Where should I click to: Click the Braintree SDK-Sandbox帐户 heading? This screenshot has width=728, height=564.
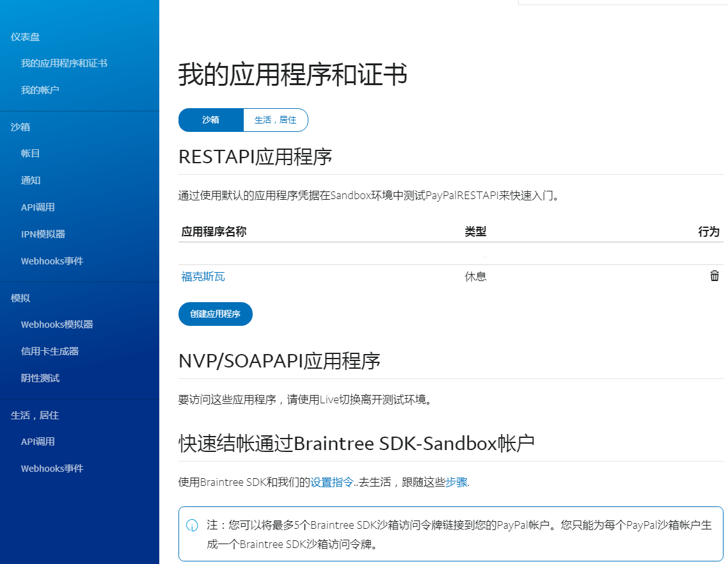[x=356, y=444]
